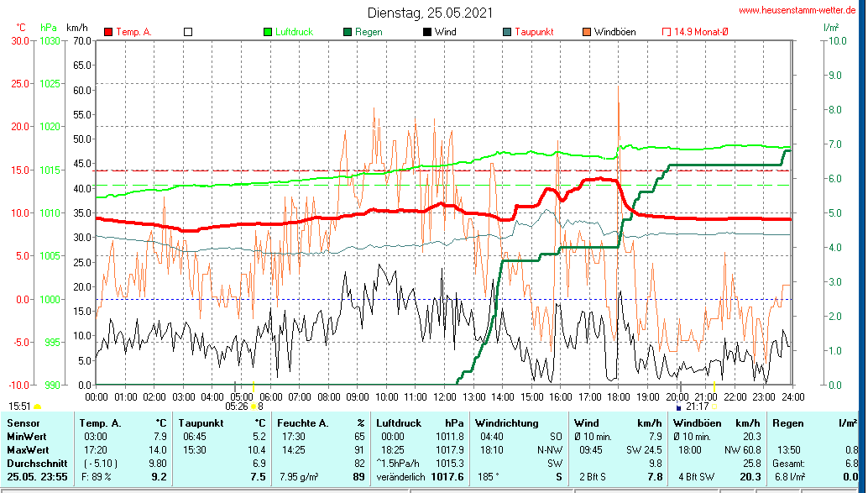Click the '4 Bft SW' gust strength
868x493 pixels.
click(697, 476)
